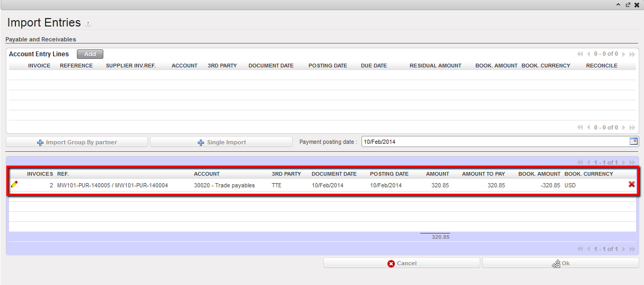Click the pencil edit icon on invoice row
This screenshot has height=285, width=644.
tap(14, 185)
